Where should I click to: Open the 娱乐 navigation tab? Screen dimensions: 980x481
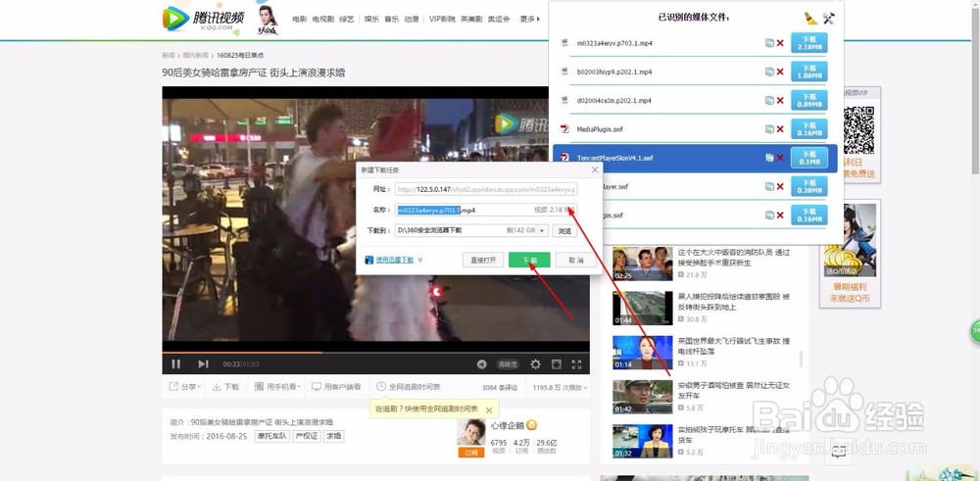pos(371,20)
